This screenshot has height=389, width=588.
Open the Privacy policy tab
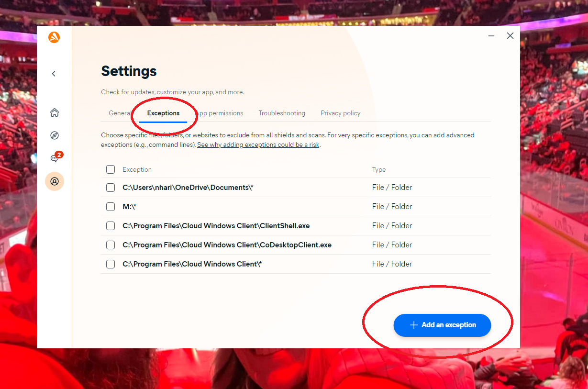click(341, 113)
